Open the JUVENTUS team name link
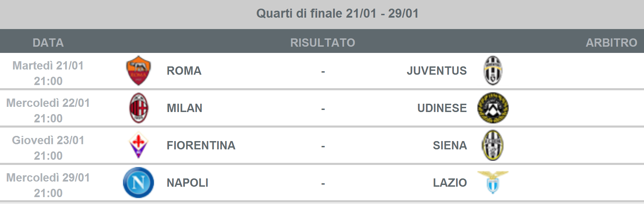Image resolution: width=644 pixels, height=204 pixels. (x=437, y=71)
